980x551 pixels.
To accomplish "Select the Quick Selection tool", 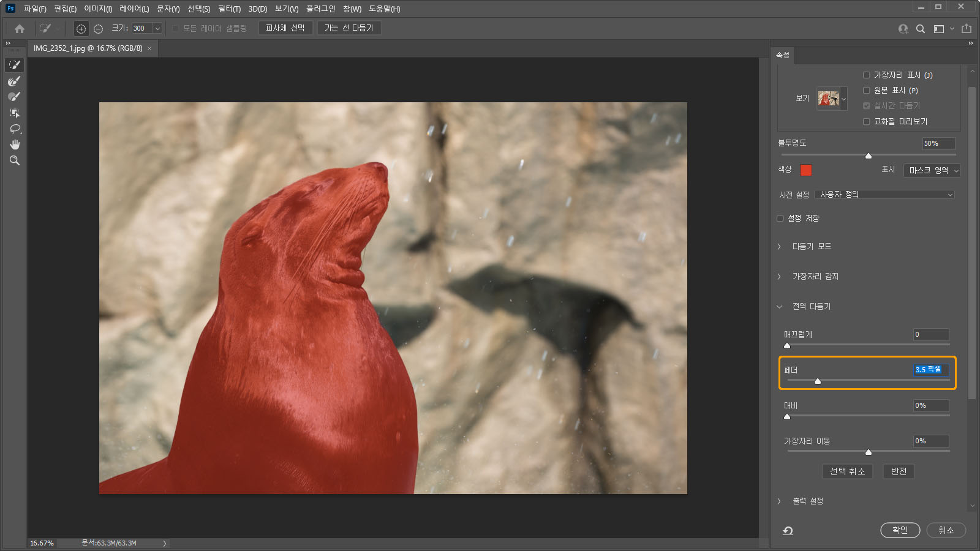I will pos(15,65).
